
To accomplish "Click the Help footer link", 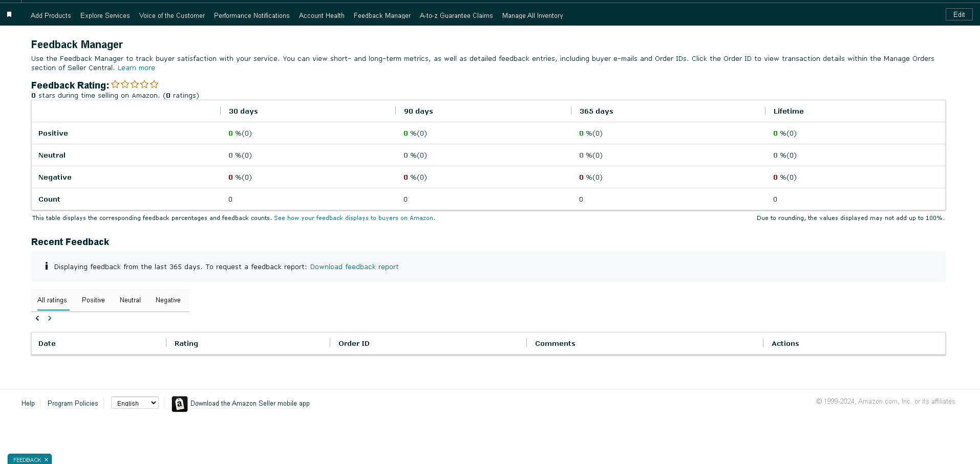I will coord(28,403).
